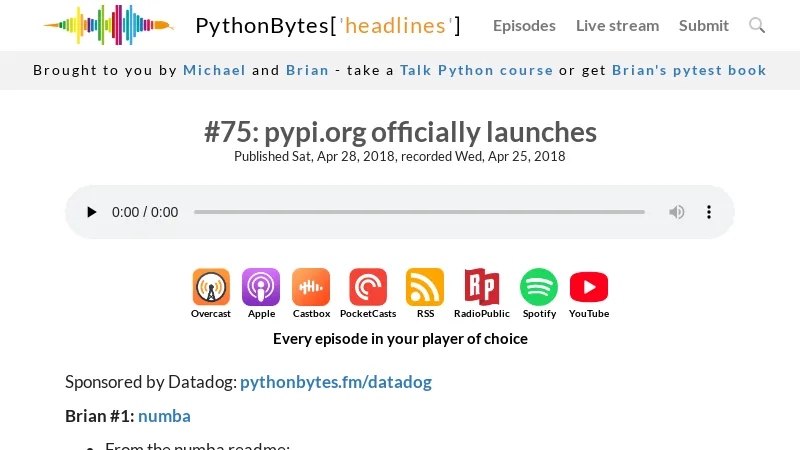Click the PythonBytes waveform logo

point(108,25)
